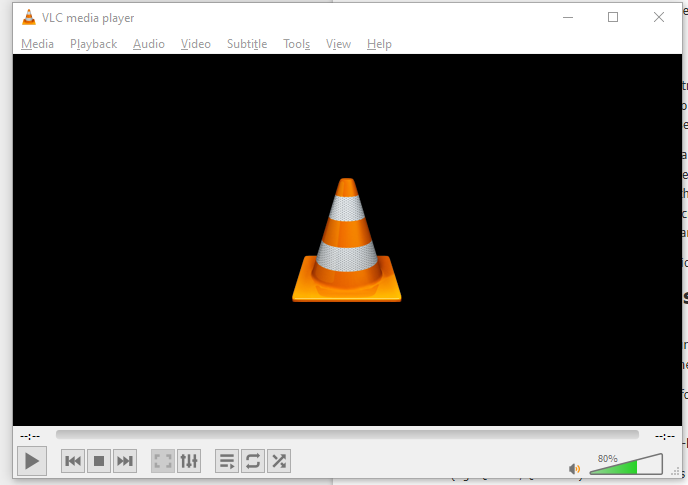Toggle remaining time label at right

[665, 436]
